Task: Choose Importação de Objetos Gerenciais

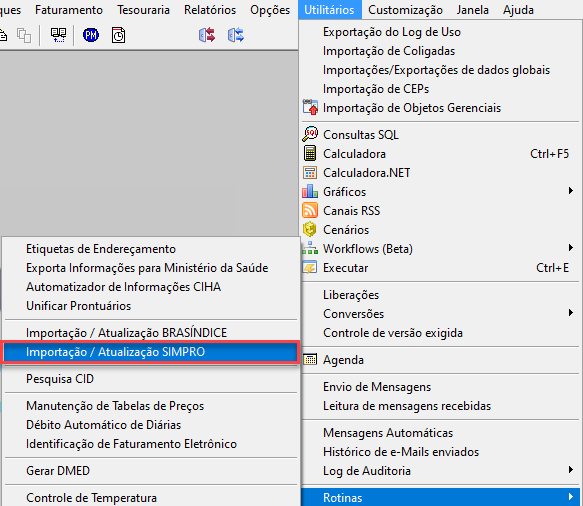Action: 440,108
